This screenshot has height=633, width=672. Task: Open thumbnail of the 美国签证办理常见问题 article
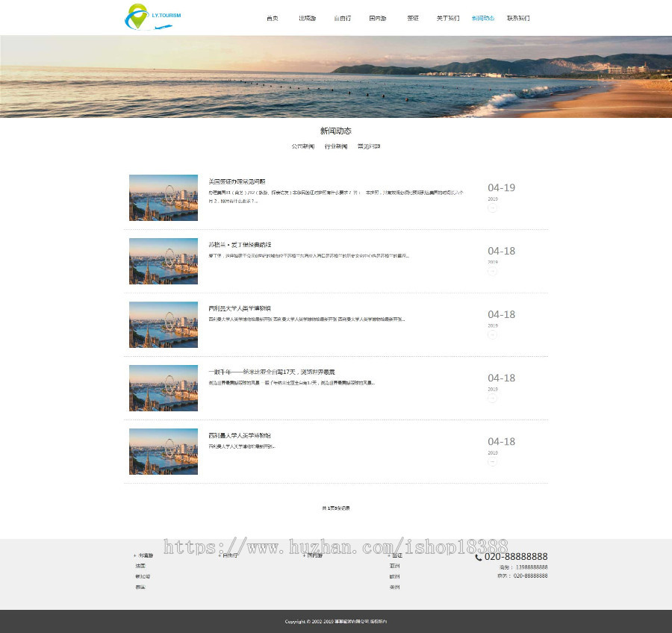coord(164,198)
